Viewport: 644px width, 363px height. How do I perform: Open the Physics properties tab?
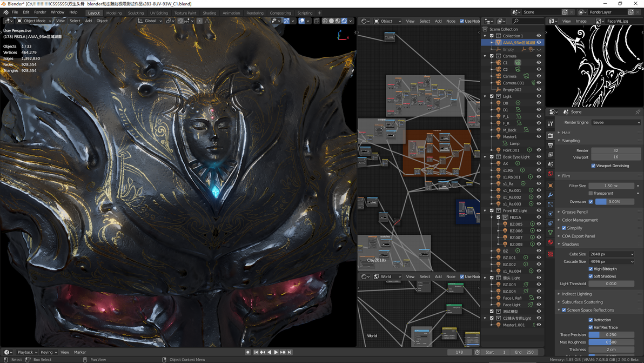click(551, 214)
